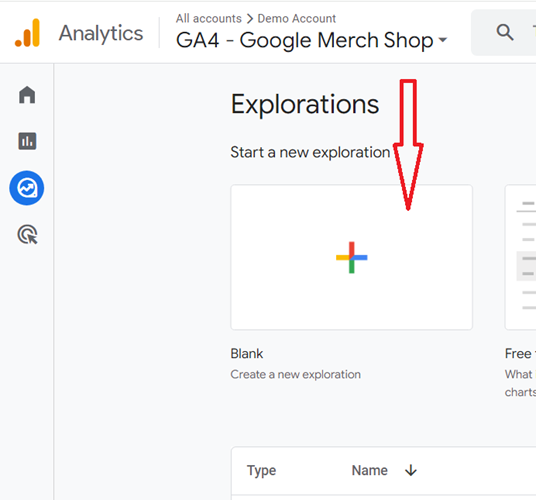Open the Reports bar chart icon
This screenshot has width=536, height=500.
27,141
